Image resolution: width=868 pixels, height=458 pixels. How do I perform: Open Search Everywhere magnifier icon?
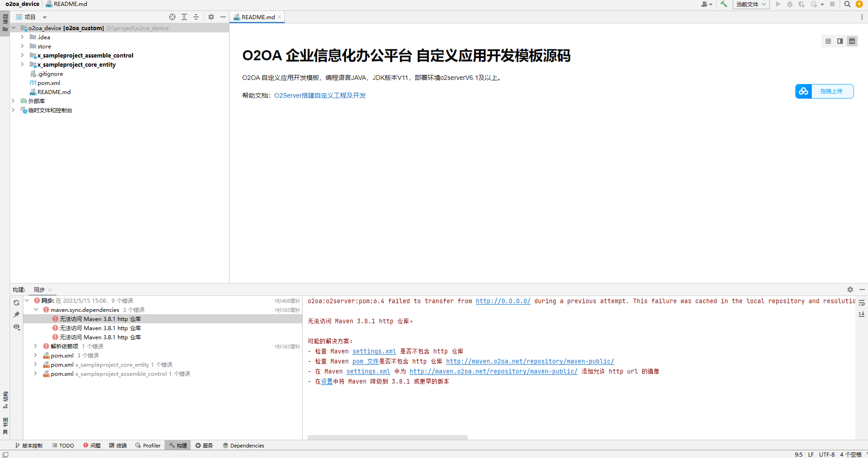click(x=847, y=4)
